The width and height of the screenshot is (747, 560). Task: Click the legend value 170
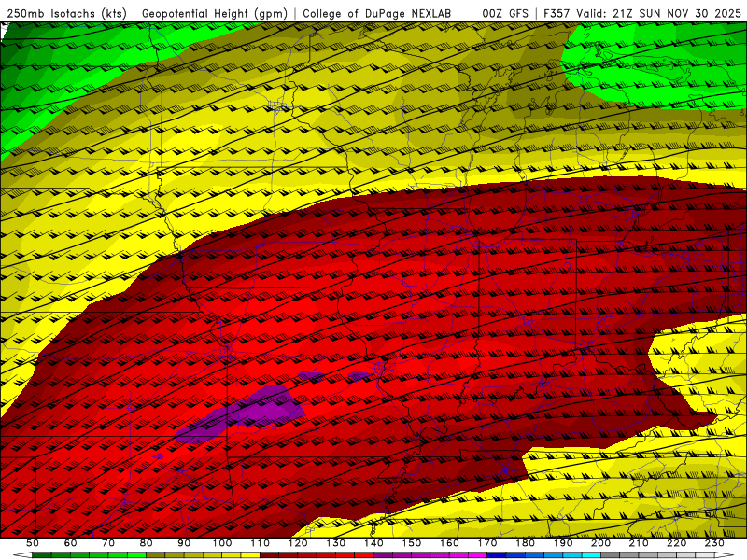[x=487, y=543]
